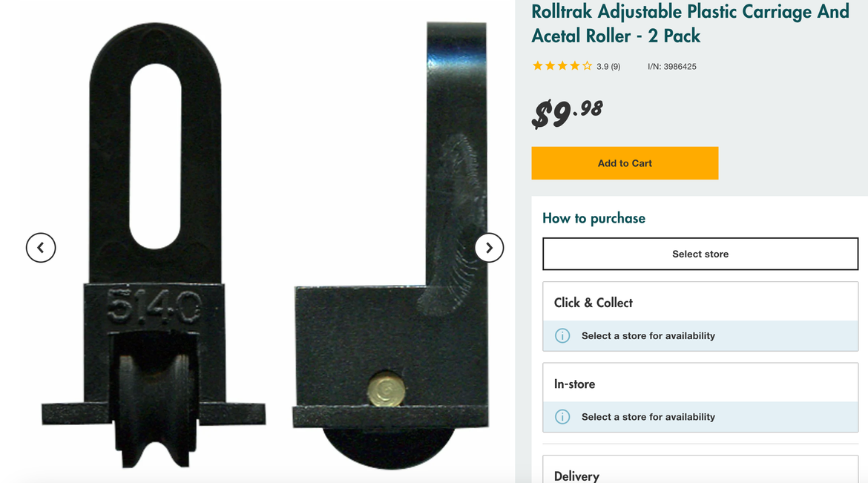The image size is (868, 483).
Task: Click the item number I/N: 3986425
Action: 672,67
